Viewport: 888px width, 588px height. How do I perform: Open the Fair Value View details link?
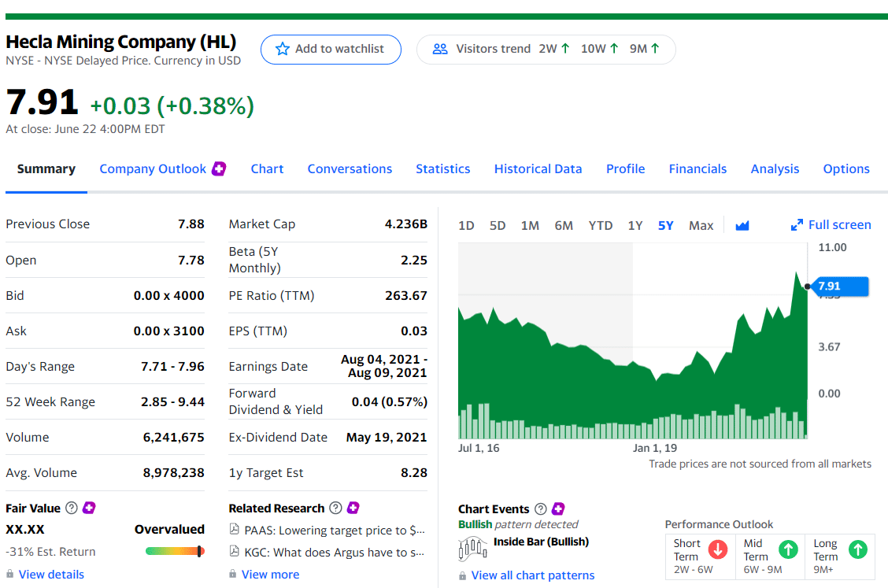tap(51, 575)
